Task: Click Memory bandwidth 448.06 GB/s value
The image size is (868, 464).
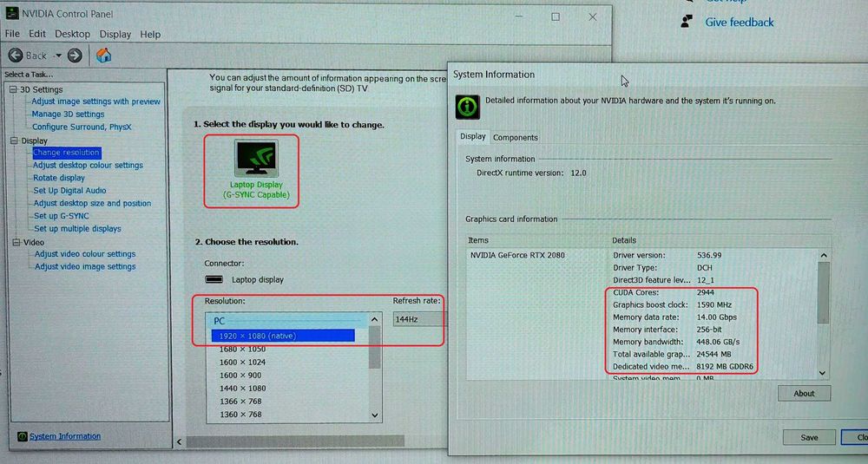Action: click(718, 342)
